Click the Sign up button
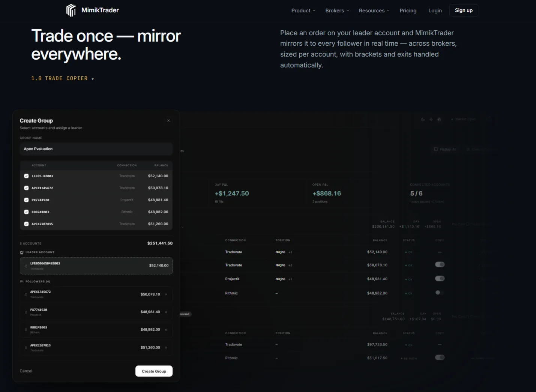The height and width of the screenshot is (392, 536). point(464,10)
